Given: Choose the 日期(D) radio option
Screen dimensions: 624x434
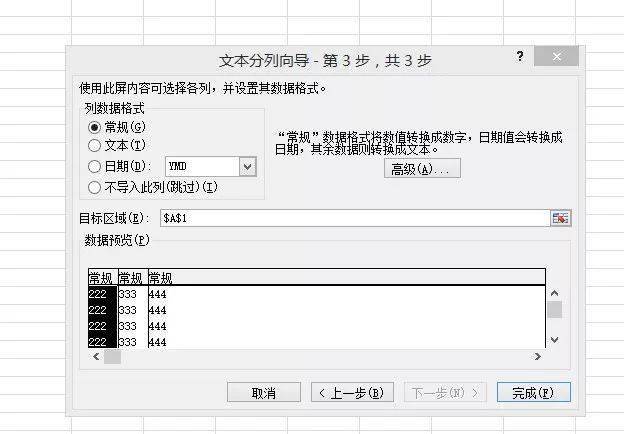Looking at the screenshot, I should [95, 167].
